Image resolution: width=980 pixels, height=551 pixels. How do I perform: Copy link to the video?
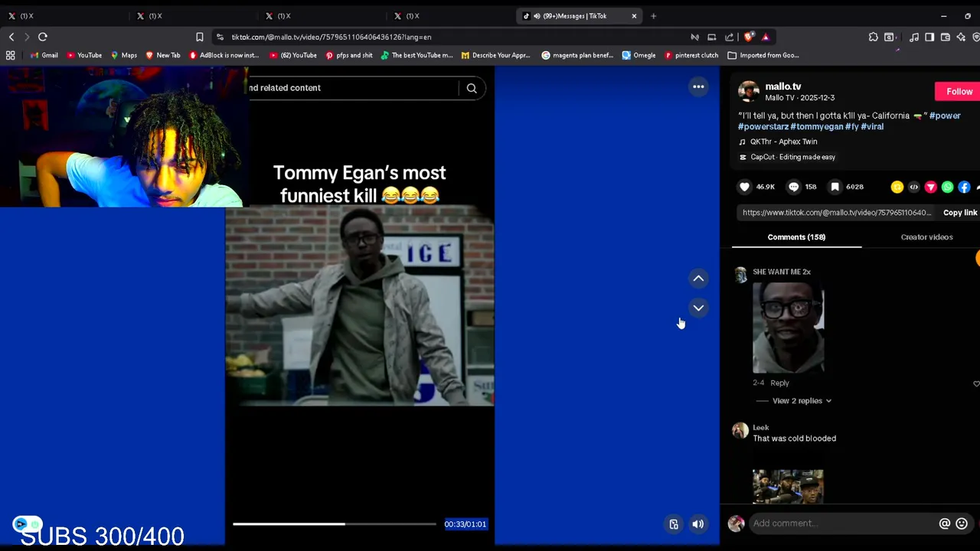point(960,213)
